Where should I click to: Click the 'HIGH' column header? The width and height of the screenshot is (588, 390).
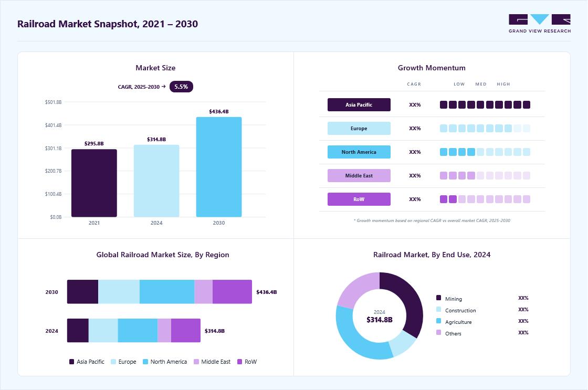coord(503,84)
